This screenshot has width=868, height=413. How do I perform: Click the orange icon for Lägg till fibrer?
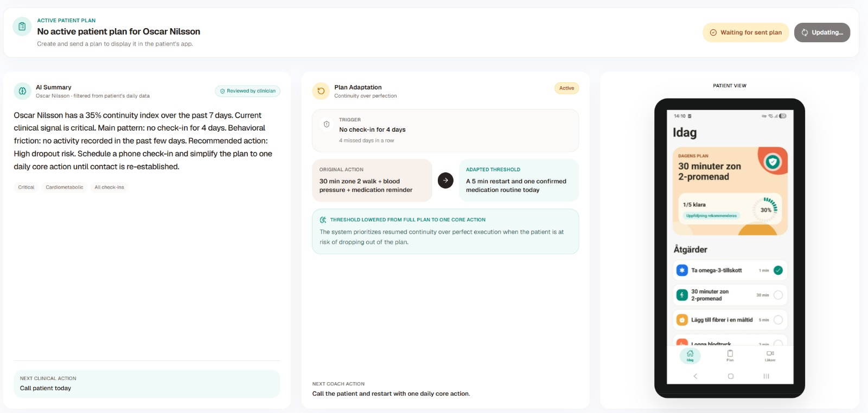(x=682, y=320)
